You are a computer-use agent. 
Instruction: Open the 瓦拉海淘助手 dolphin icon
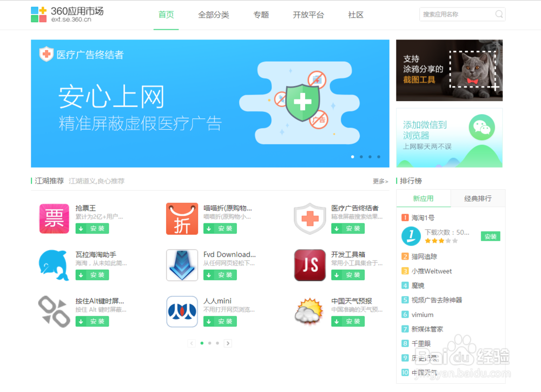[x=52, y=265]
